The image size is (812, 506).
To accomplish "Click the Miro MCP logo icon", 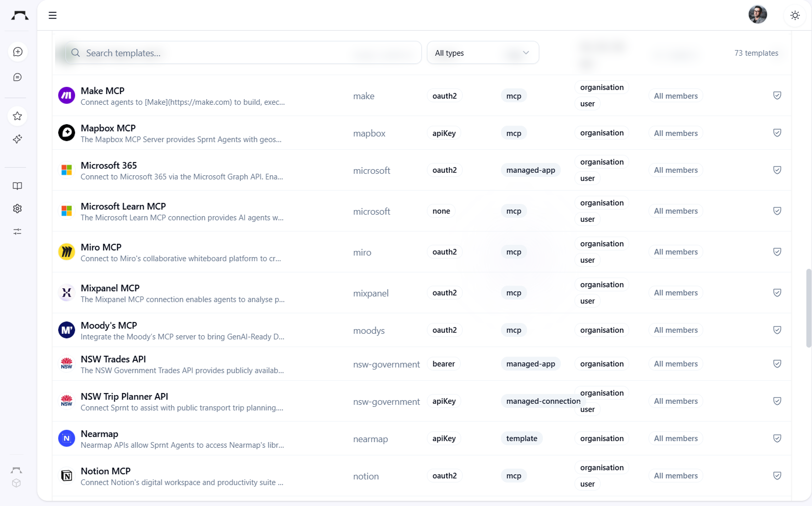I will click(66, 252).
